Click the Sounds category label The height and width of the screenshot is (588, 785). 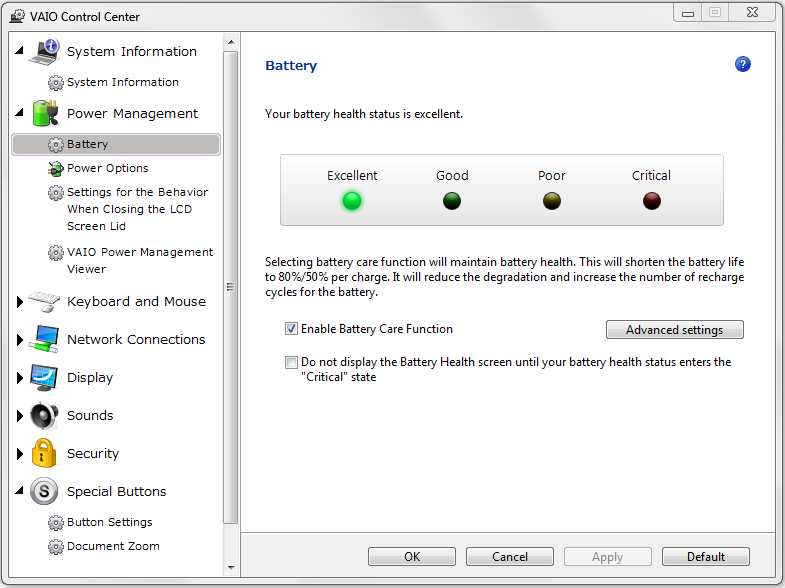[90, 415]
